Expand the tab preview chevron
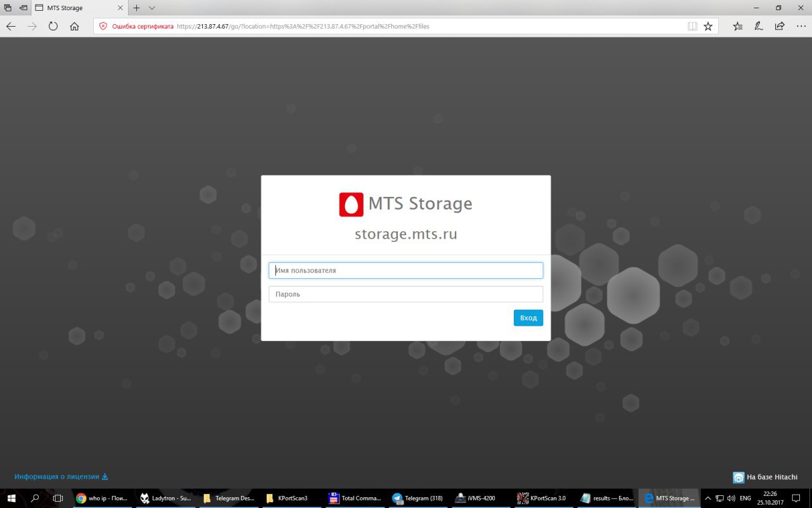The height and width of the screenshot is (508, 812). (152, 8)
